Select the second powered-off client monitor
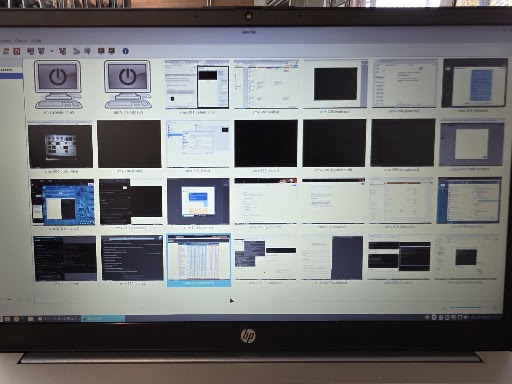Viewport: 512px width, 384px height. tap(128, 84)
